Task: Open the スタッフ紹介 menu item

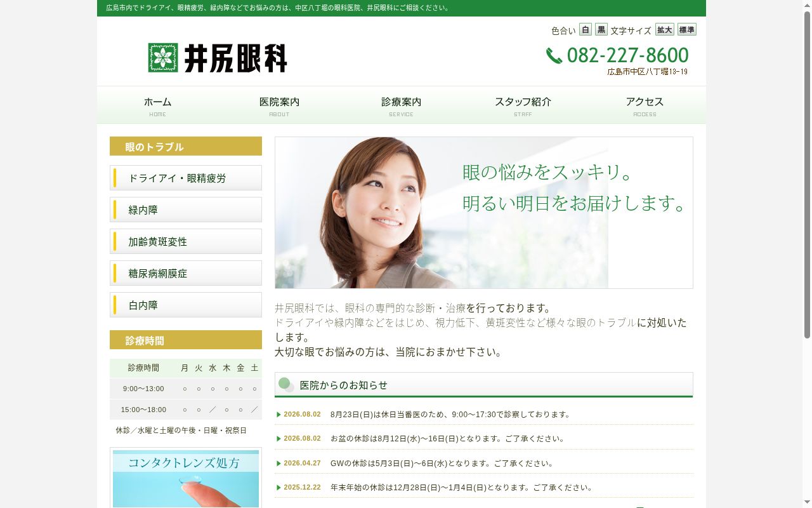Action: [523, 105]
